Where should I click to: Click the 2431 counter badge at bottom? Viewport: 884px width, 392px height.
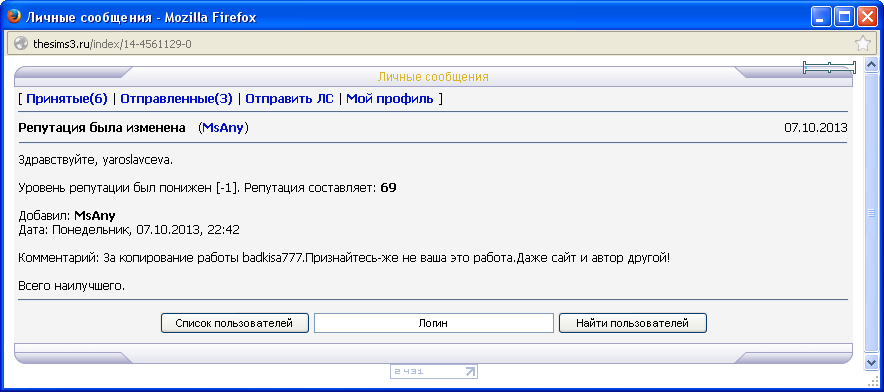pyautogui.click(x=434, y=371)
